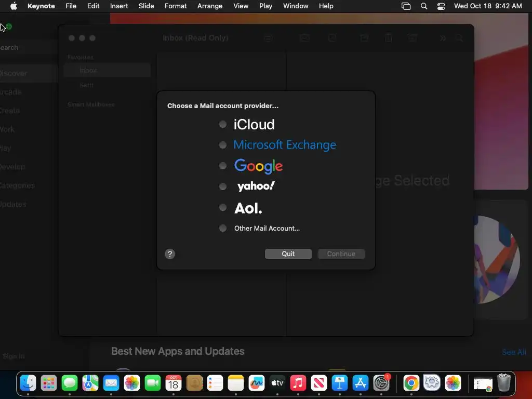Open the Insert menu
Image resolution: width=532 pixels, height=399 pixels.
coord(119,6)
